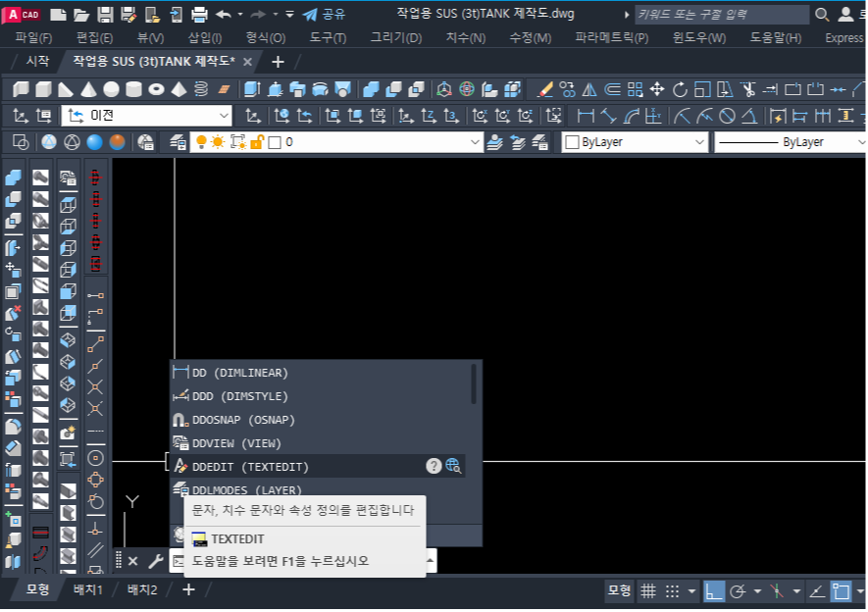Click the Erase tool icon

[x=545, y=89]
